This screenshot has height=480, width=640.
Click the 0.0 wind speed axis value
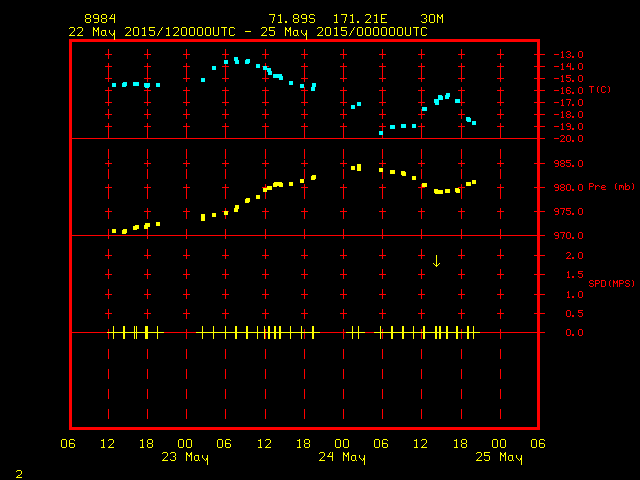click(x=574, y=333)
